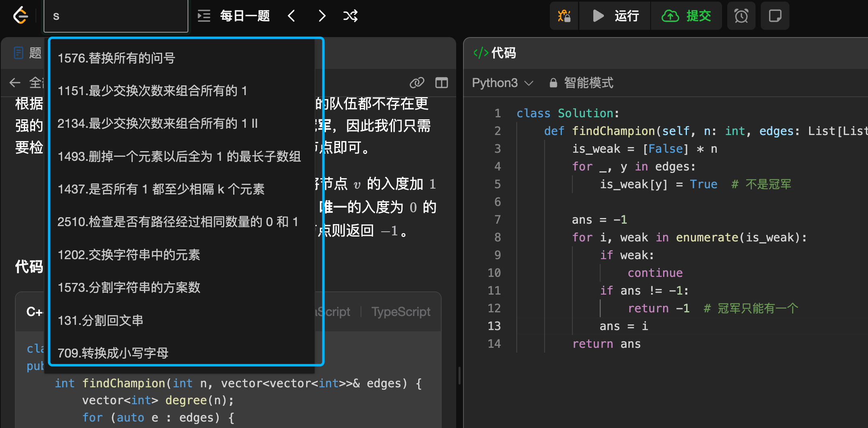Click 'ans = -1' on line 7
868x428 pixels.
(x=599, y=220)
